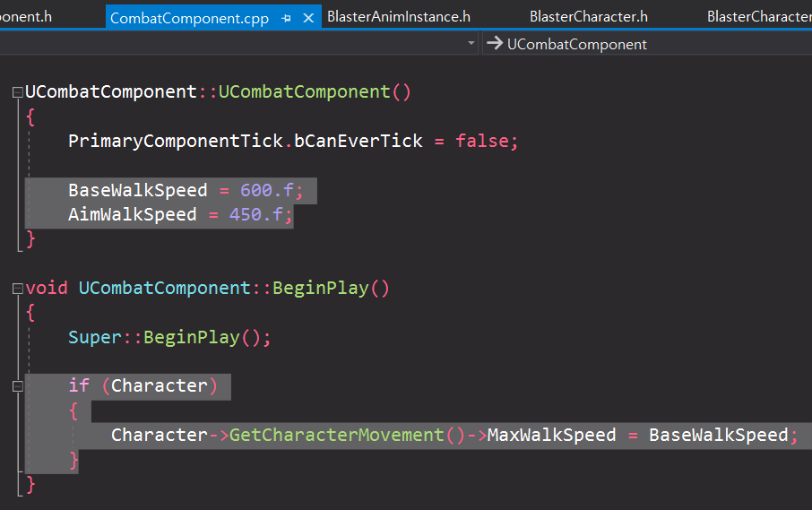Screen dimensions: 812x510
Task: Collapse the UCombatComponent constructor block
Action: coord(18,92)
